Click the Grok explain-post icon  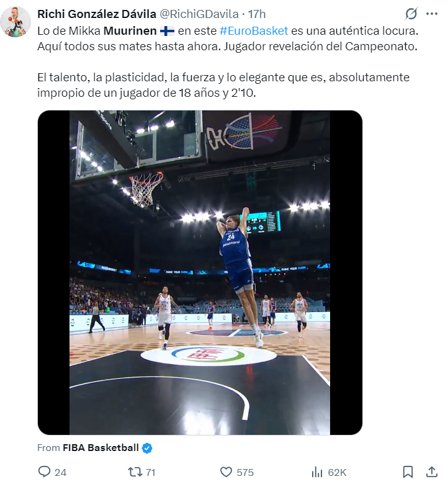411,14
